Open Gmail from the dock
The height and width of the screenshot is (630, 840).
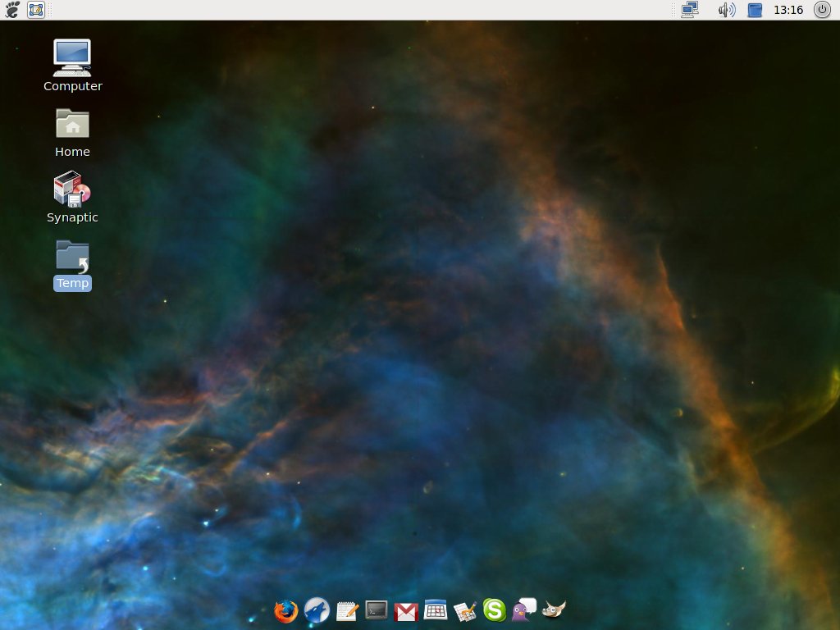pyautogui.click(x=405, y=612)
